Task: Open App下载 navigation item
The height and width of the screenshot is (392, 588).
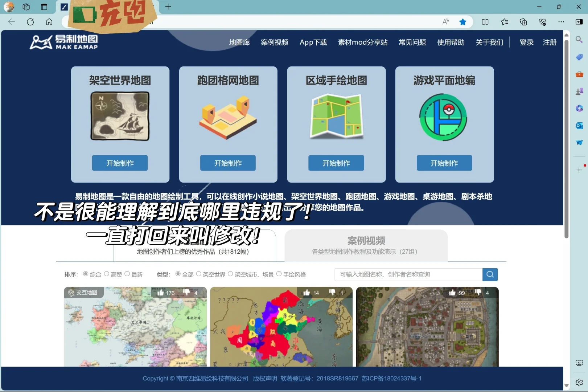Action: pyautogui.click(x=313, y=42)
